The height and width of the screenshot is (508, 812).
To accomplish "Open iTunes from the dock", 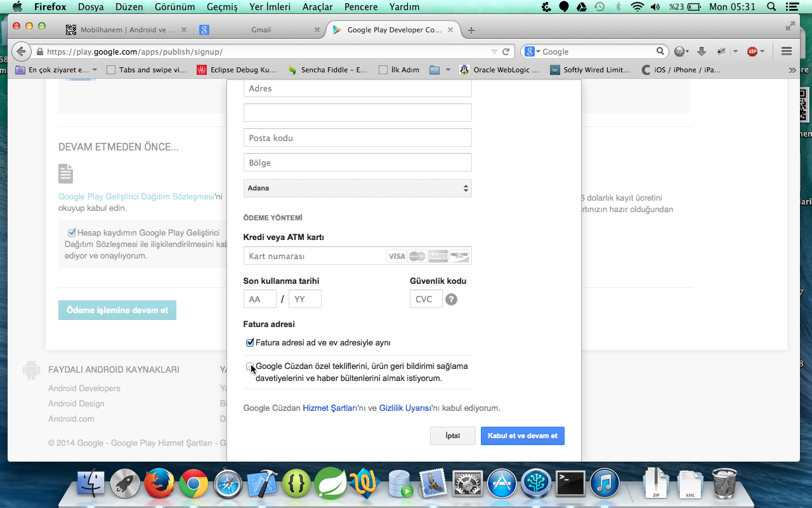I will [x=605, y=485].
